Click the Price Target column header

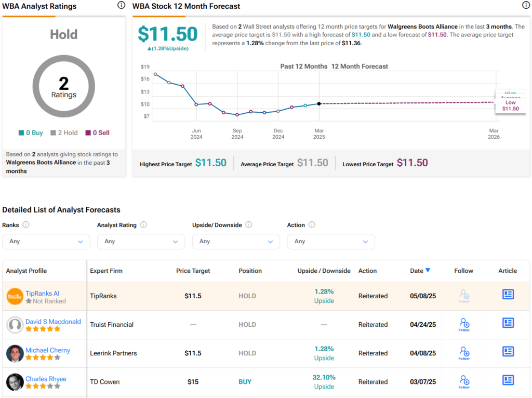tap(193, 271)
